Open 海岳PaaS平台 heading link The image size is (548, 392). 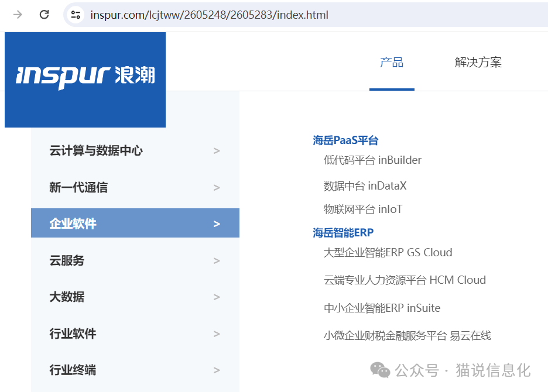pyautogui.click(x=345, y=140)
